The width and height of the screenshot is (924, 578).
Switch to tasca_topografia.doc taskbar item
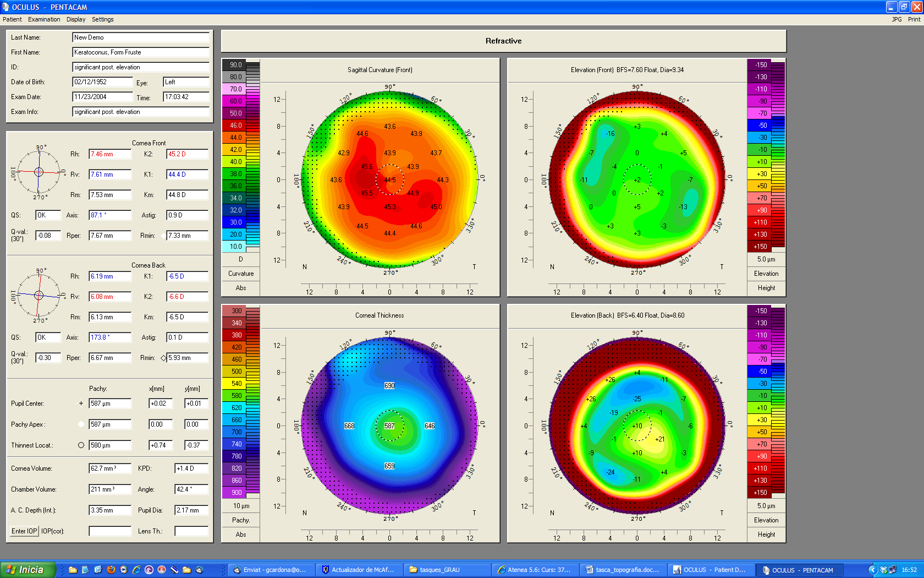(623, 570)
